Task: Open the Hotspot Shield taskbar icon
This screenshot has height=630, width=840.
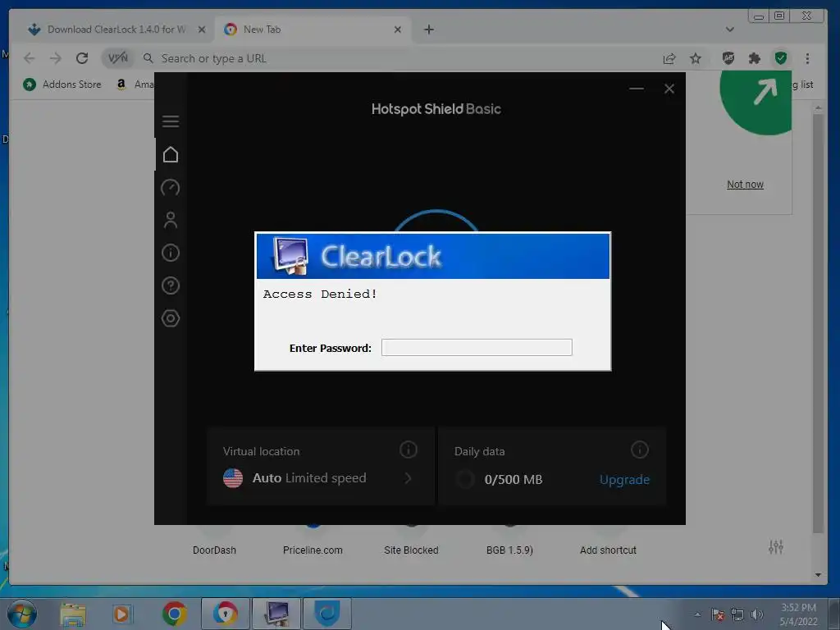Action: [x=326, y=614]
